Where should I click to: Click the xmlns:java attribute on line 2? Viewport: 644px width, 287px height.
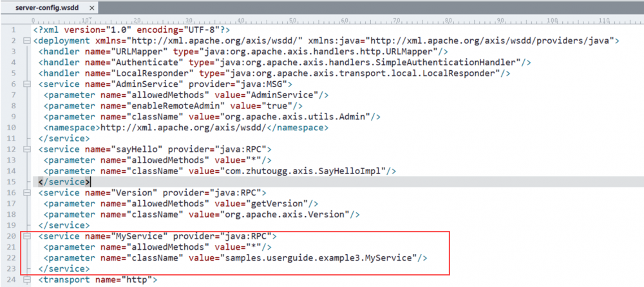[460, 41]
